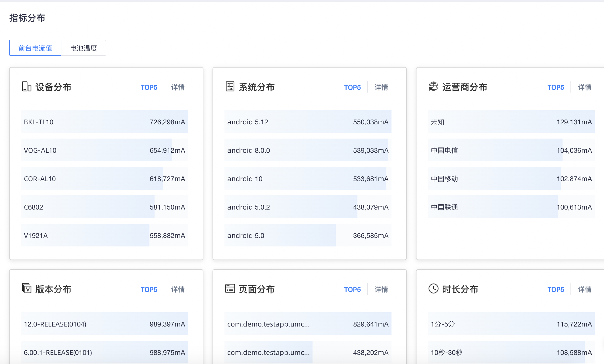Click the 中国移动 carrier row
This screenshot has height=364, width=604.
coord(511,178)
